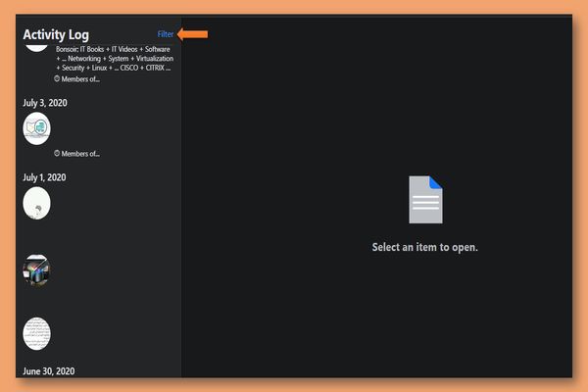Click the document icon in the preview pane
The width and height of the screenshot is (588, 392).
425,202
